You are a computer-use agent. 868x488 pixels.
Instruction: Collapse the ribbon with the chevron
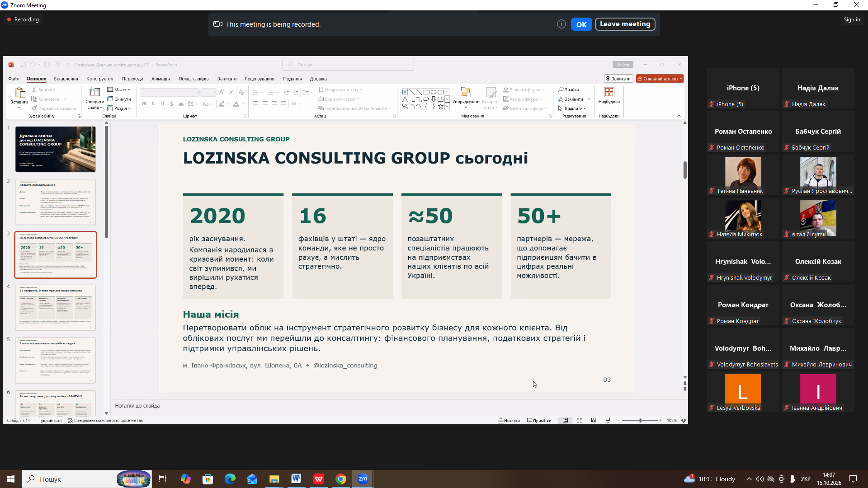(x=679, y=116)
